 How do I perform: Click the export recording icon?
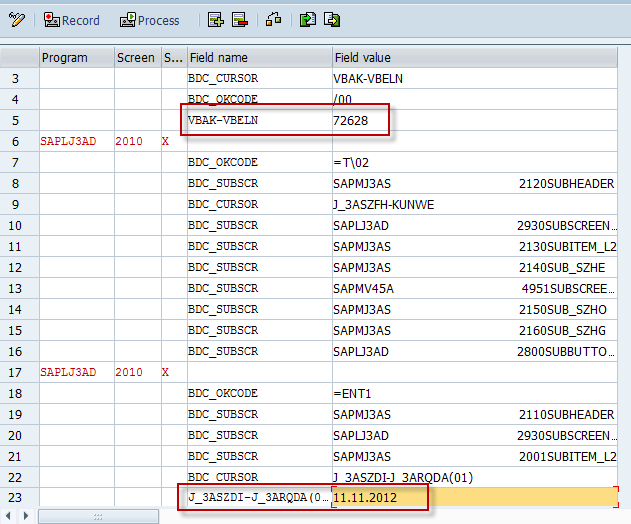332,19
